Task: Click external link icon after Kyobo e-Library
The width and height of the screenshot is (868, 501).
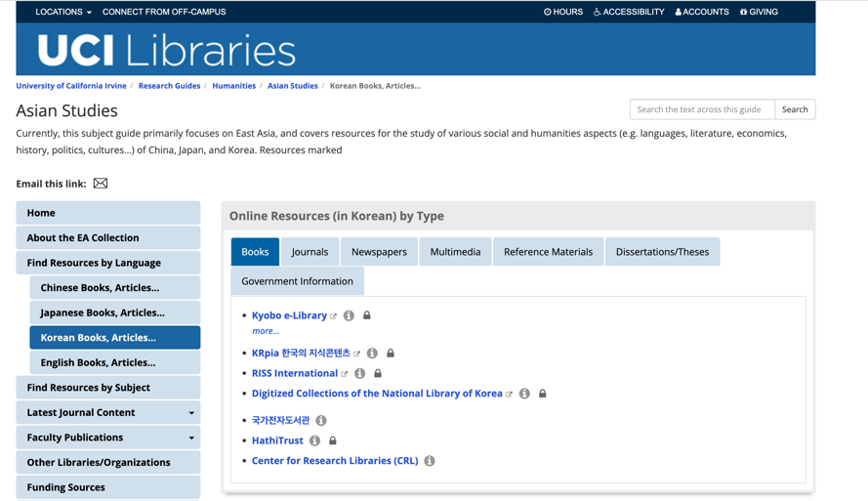Action: coord(333,316)
